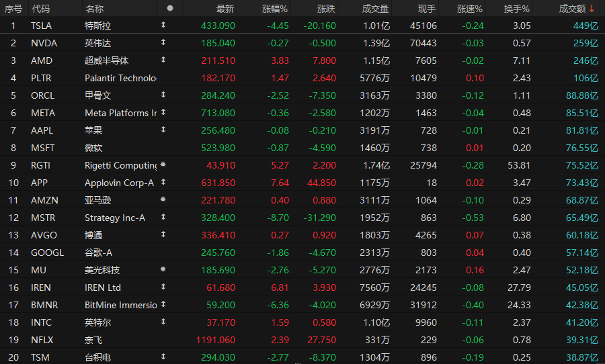The height and width of the screenshot is (364, 605).
Task: Click the up-down marker icon beside 英特尔
Action: (x=163, y=322)
